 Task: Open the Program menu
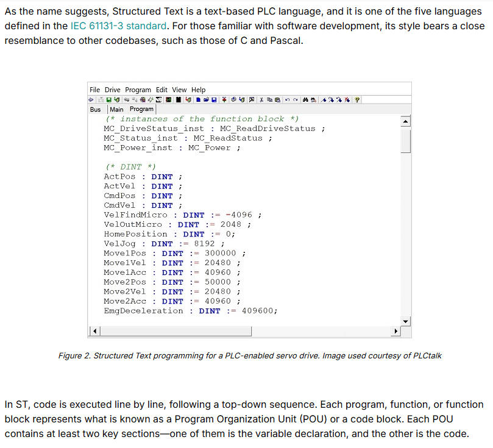tap(138, 90)
